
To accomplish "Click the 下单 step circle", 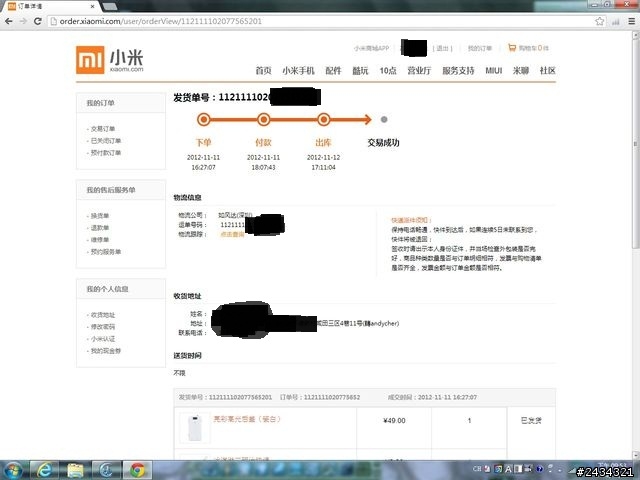I will click(204, 120).
